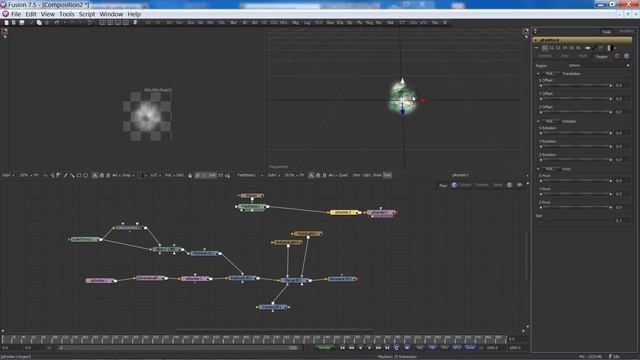Toggle Light display in 3D viewer
This screenshot has width=640, height=360.
pos(367,175)
